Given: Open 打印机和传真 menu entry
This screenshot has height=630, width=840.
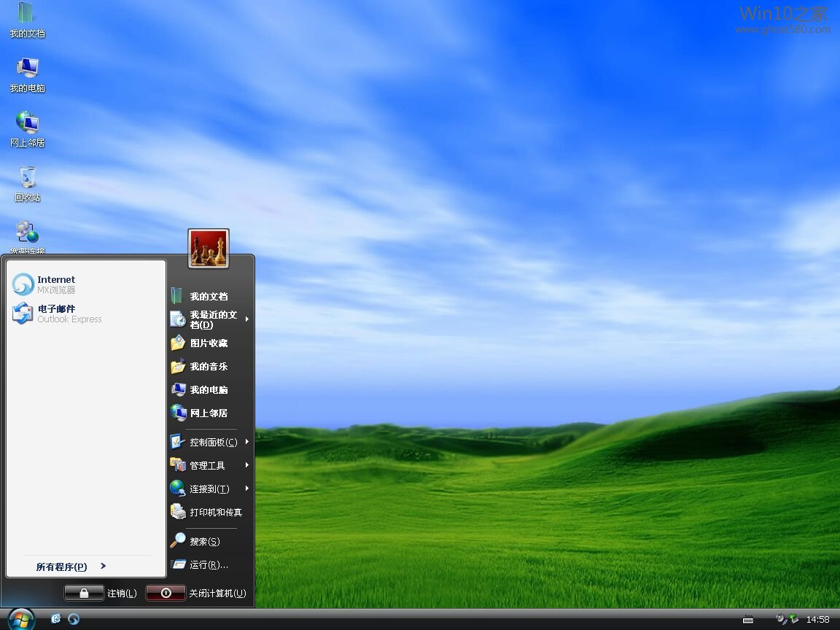Looking at the screenshot, I should coord(214,512).
